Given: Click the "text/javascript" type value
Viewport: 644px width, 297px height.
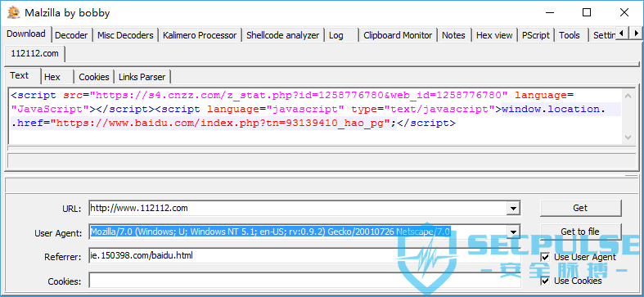Looking at the screenshot, I should (x=439, y=110).
